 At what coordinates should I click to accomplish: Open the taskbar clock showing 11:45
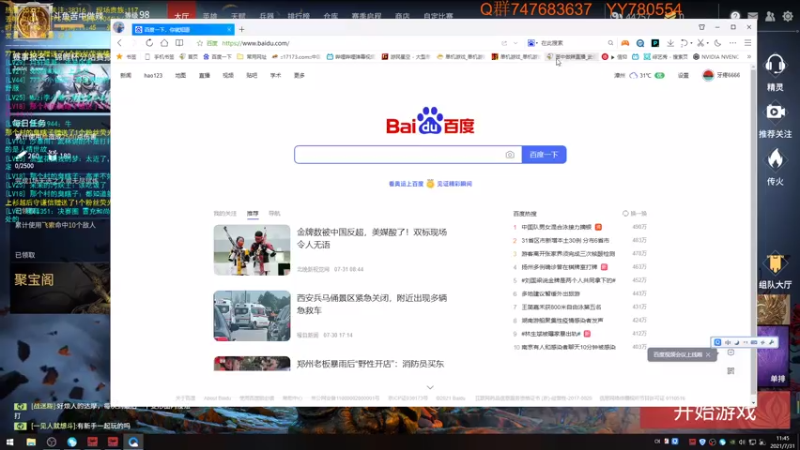coord(782,442)
